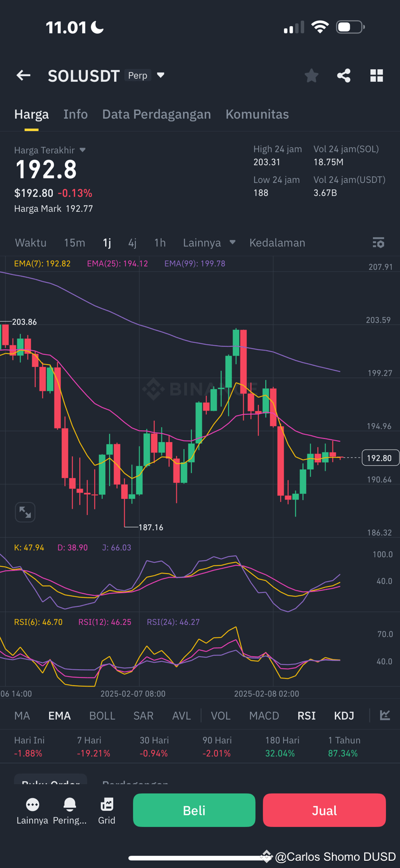
Task: Tap the Hari Ini -1.88% performance
Action: pos(29,747)
